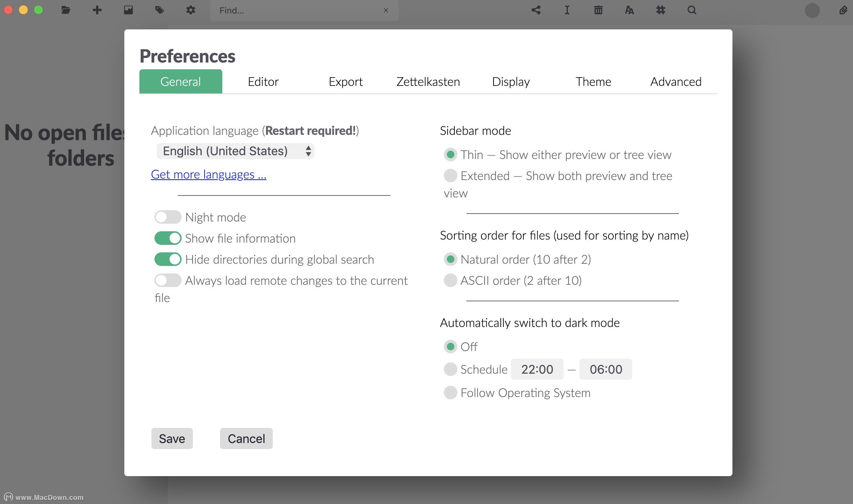
Task: Select ASCII order radio button
Action: pos(450,280)
